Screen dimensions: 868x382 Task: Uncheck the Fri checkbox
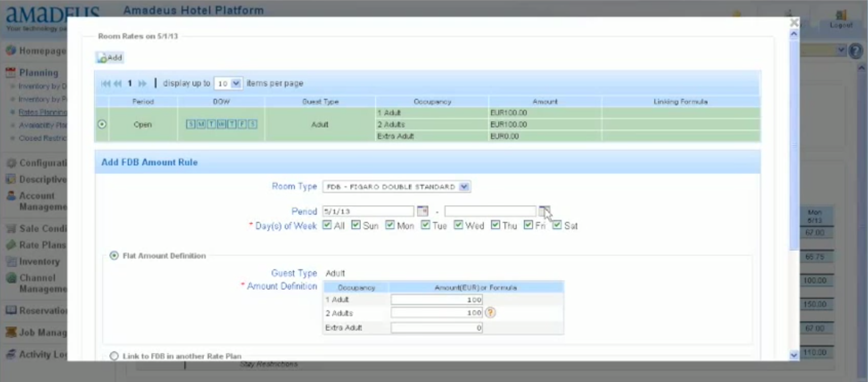tap(528, 225)
